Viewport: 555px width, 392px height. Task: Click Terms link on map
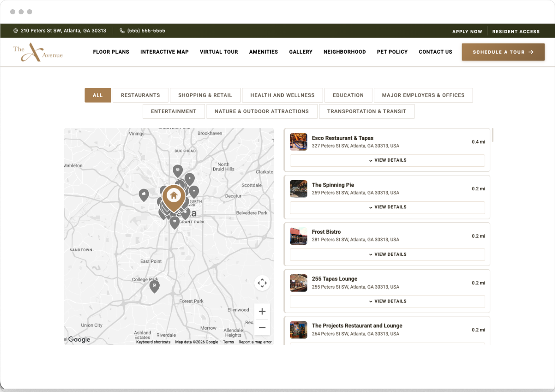(229, 342)
